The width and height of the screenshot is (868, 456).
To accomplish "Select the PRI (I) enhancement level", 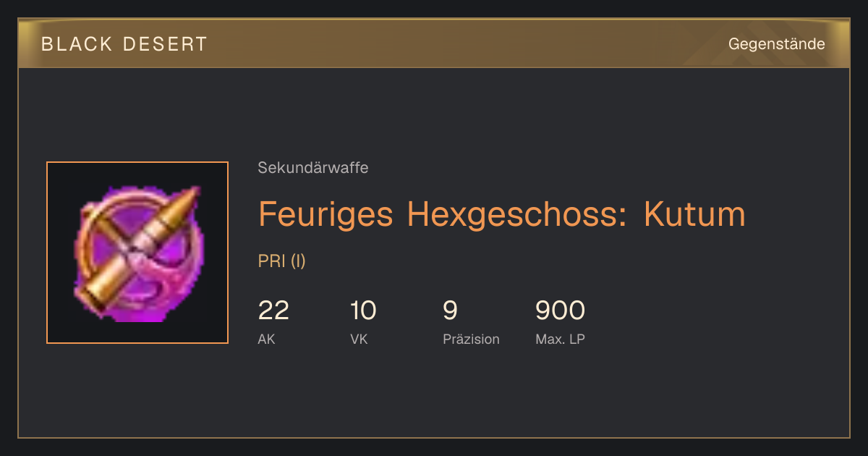I will pos(282,261).
